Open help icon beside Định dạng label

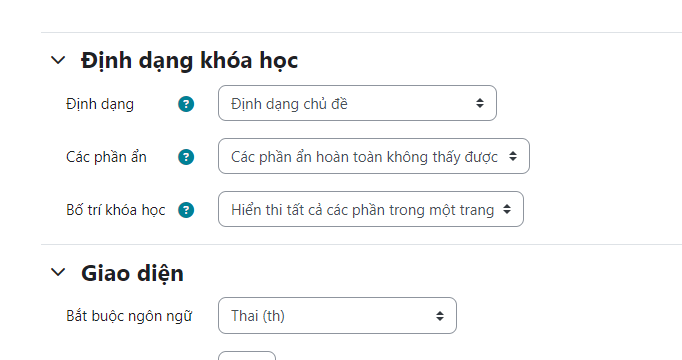pos(186,104)
